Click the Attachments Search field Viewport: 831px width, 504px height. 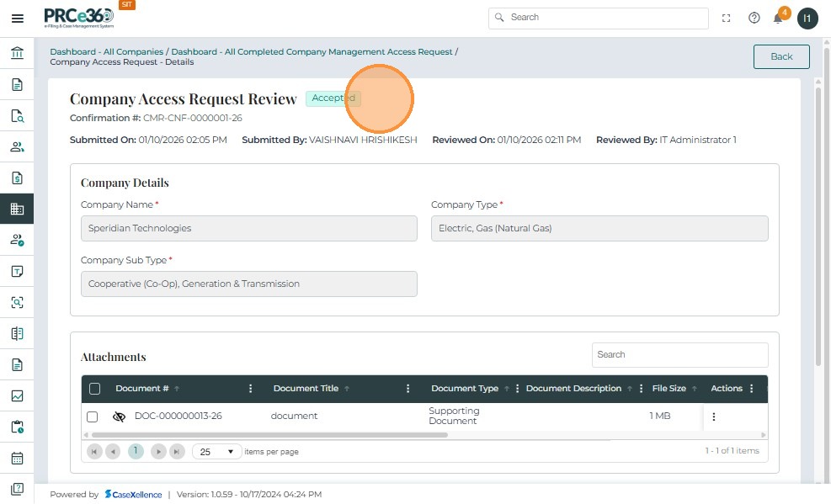(680, 355)
